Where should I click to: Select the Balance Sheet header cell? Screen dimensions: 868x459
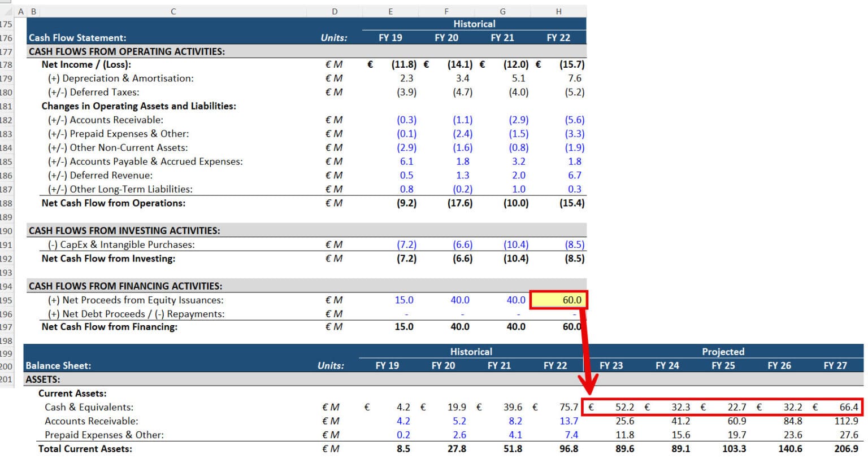click(58, 365)
